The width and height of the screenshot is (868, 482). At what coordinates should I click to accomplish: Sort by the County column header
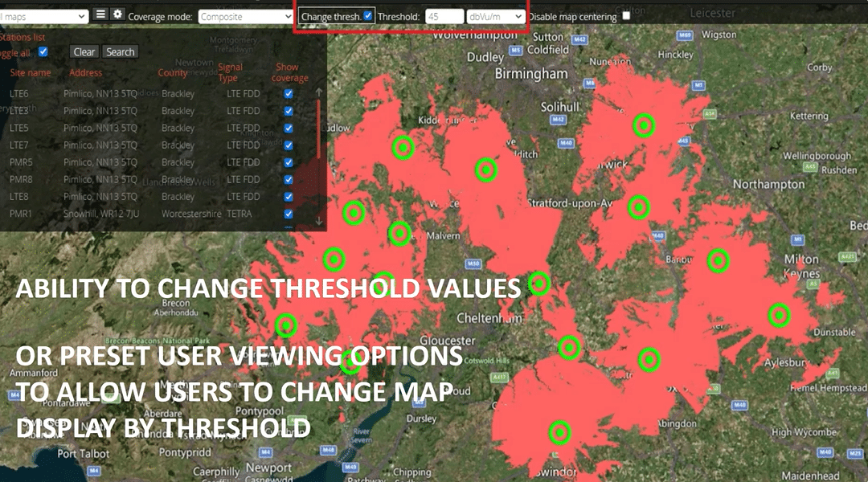point(172,72)
